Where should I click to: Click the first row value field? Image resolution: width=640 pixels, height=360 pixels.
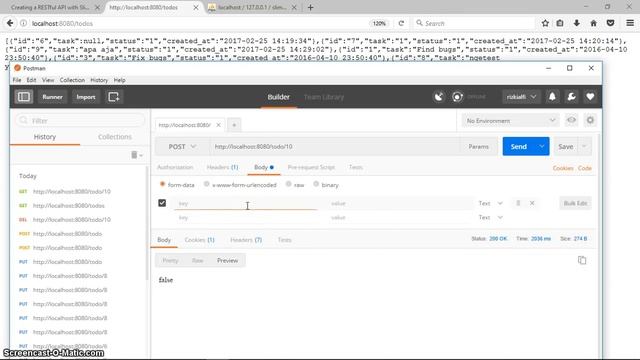pyautogui.click(x=400, y=203)
